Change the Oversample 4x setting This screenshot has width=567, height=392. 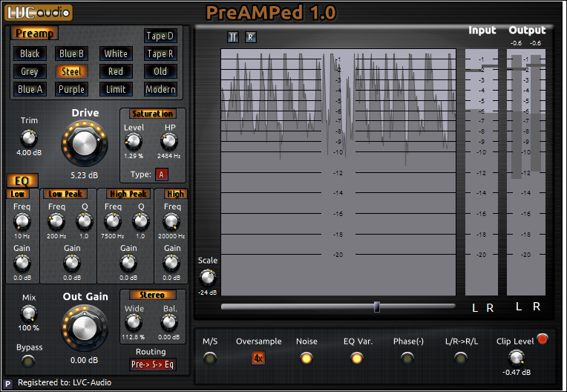click(x=258, y=358)
